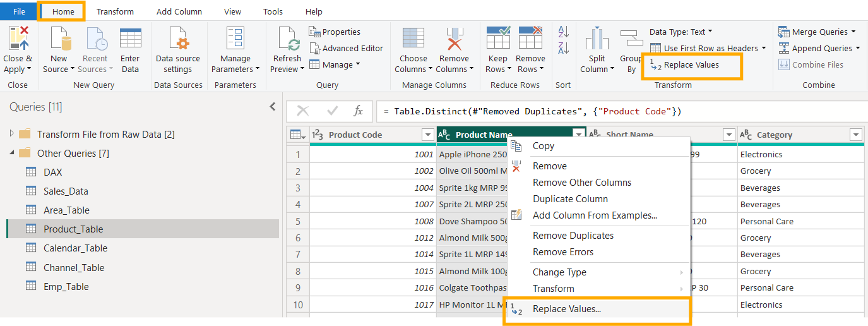Confirm the formula with the checkmark icon
Screen dimensions: 868x326
[x=332, y=111]
